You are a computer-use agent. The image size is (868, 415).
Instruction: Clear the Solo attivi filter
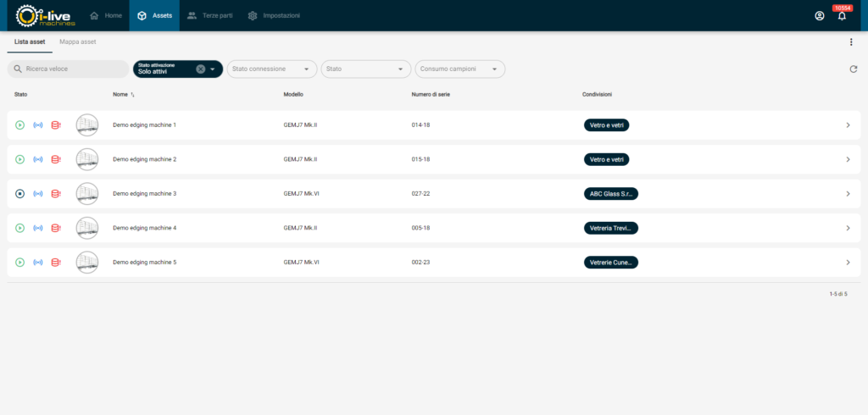point(200,69)
